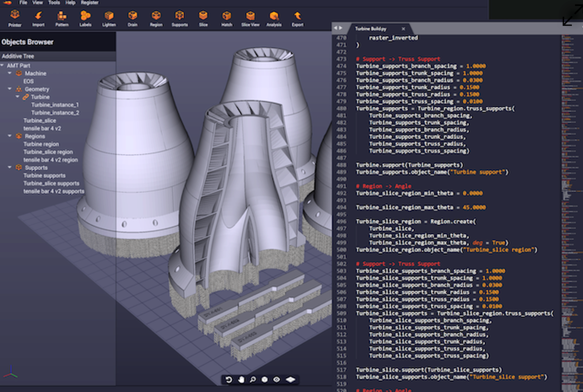Activate the pan hand tool
The width and height of the screenshot is (583, 392).
(241, 380)
